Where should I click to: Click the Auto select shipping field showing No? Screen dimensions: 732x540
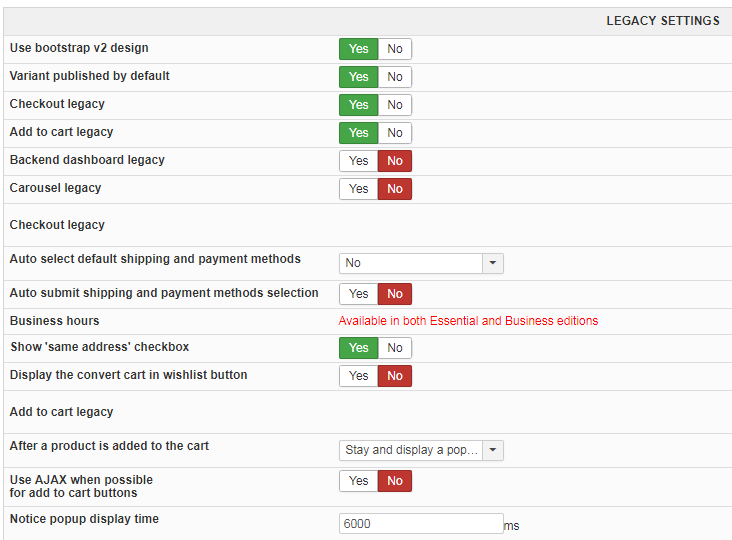(411, 263)
